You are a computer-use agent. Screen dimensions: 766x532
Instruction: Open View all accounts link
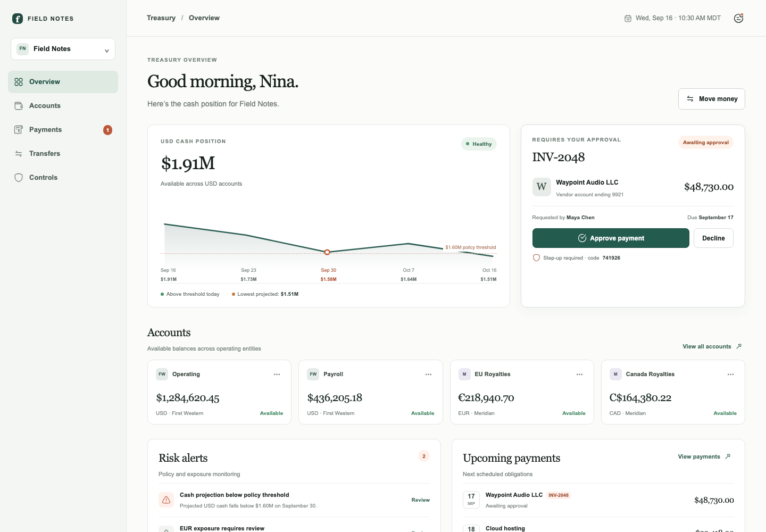point(712,346)
